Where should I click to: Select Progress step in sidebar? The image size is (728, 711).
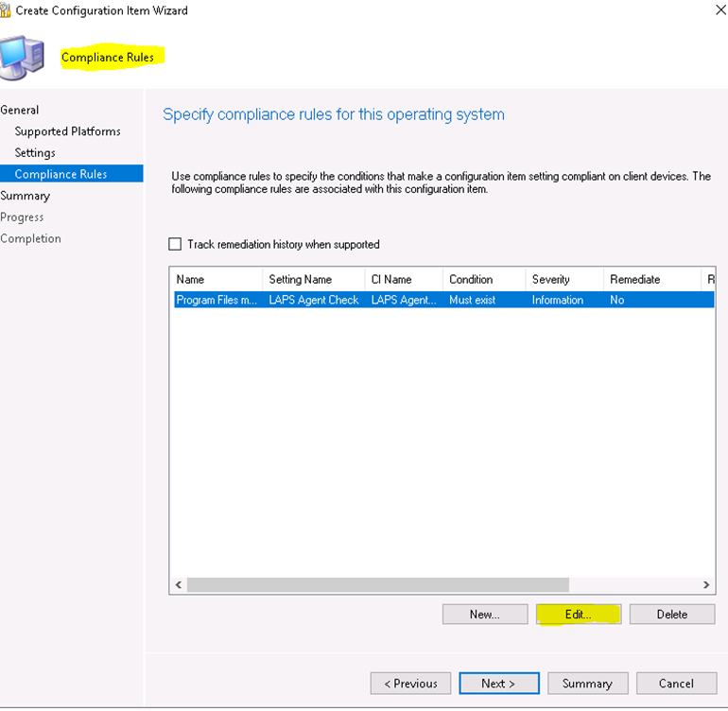click(x=22, y=217)
